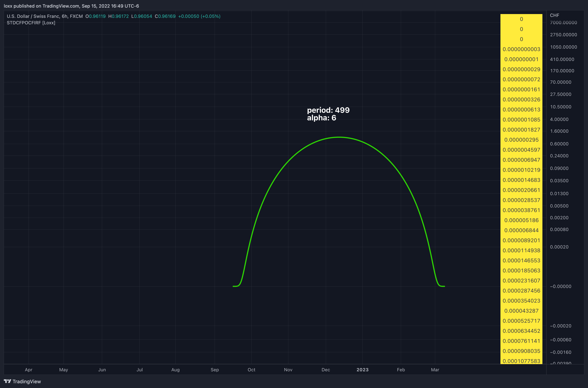Click the 2023 label on time axis
This screenshot has width=588, height=388.
coord(362,370)
